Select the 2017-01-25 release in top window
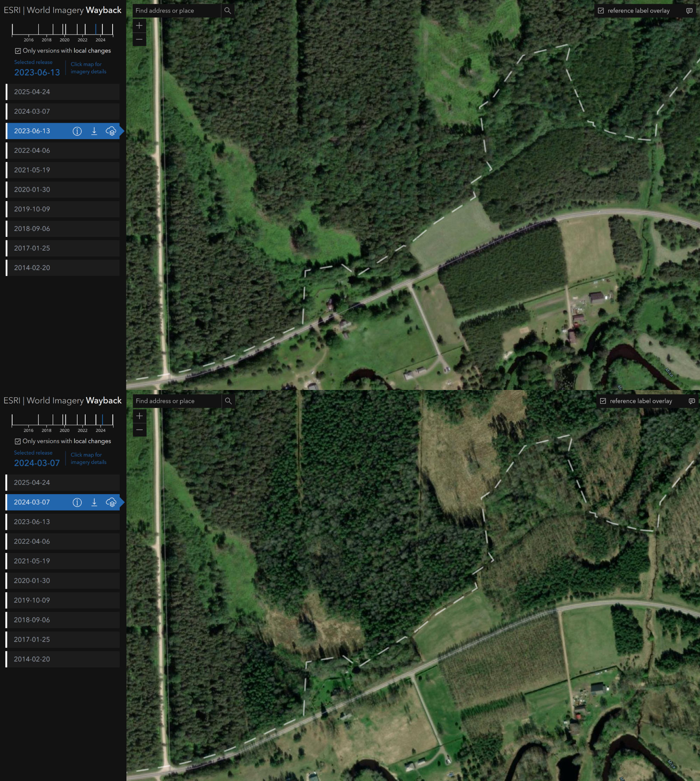700x781 pixels. click(63, 249)
